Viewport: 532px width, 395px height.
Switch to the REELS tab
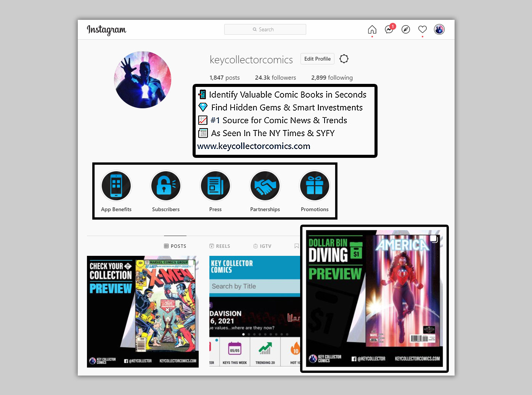click(x=220, y=246)
